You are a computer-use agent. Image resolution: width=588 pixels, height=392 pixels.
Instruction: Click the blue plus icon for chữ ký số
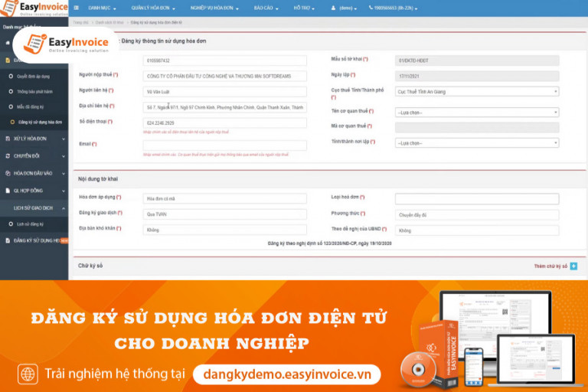(573, 266)
